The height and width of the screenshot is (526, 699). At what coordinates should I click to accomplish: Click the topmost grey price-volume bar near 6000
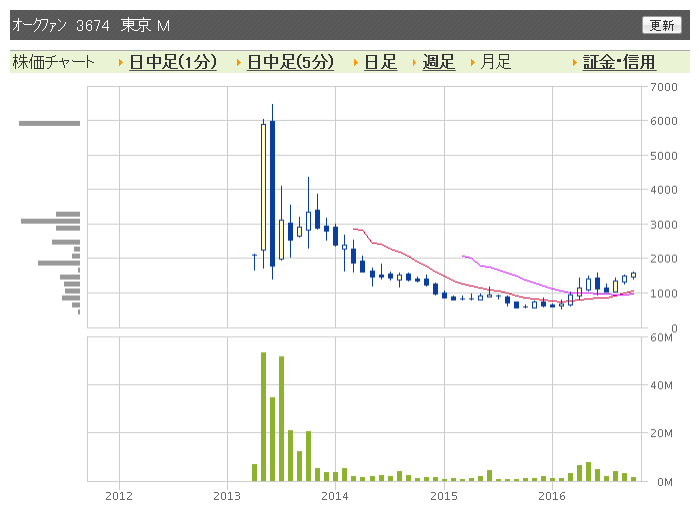pyautogui.click(x=49, y=123)
